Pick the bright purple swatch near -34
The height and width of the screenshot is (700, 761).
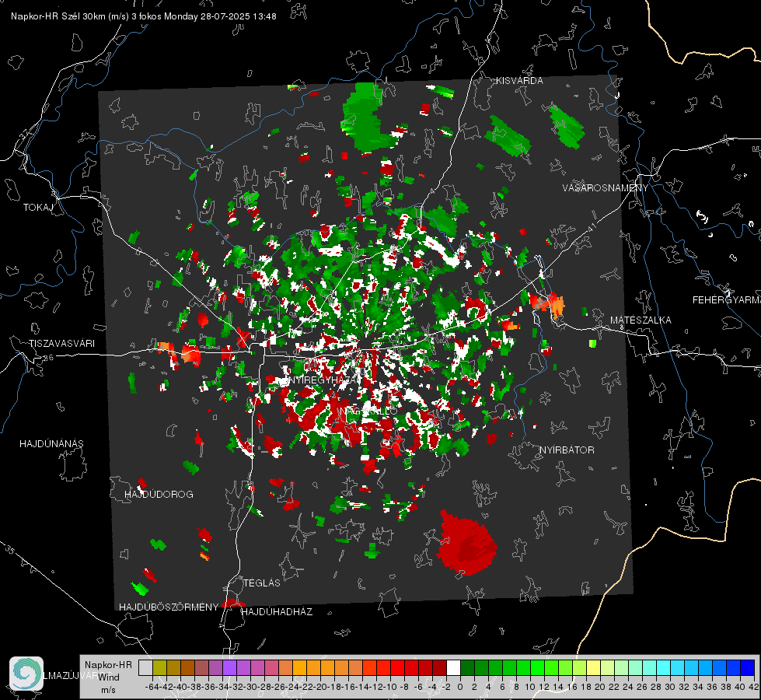(229, 667)
